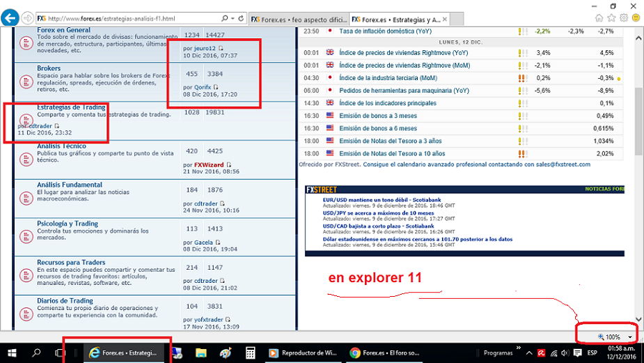Switch to the 'feo aspecto dificil' tab
644x363 pixels.
[x=299, y=20]
